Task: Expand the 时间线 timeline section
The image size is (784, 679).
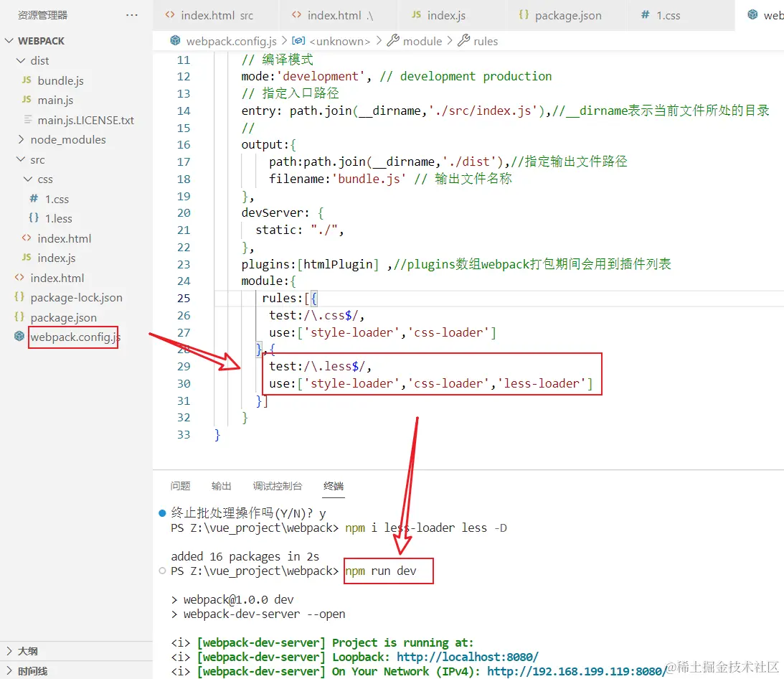Action: point(9,670)
